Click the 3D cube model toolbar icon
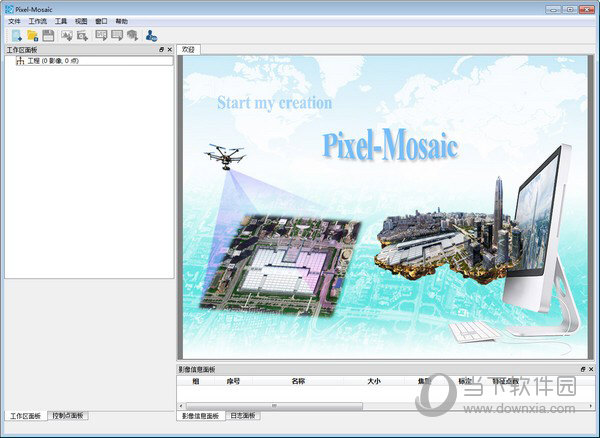600x438 pixels. point(132,36)
